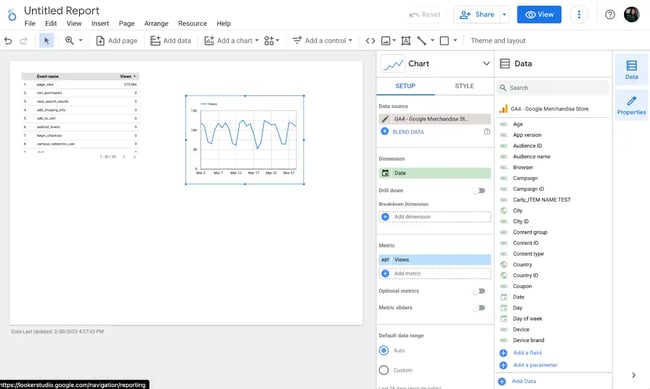Click the Views column sort arrow in table
The width and height of the screenshot is (650, 389).
tap(134, 76)
